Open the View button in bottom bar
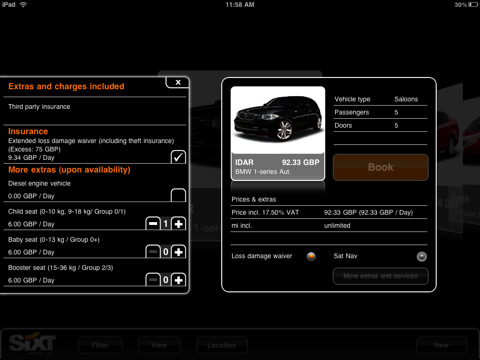The height and width of the screenshot is (360, 480). (x=159, y=345)
